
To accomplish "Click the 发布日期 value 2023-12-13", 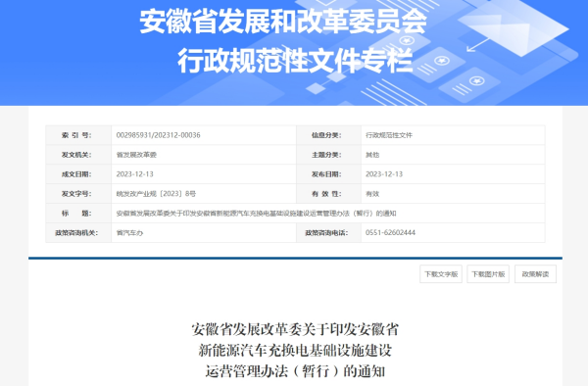I will click(x=384, y=174).
